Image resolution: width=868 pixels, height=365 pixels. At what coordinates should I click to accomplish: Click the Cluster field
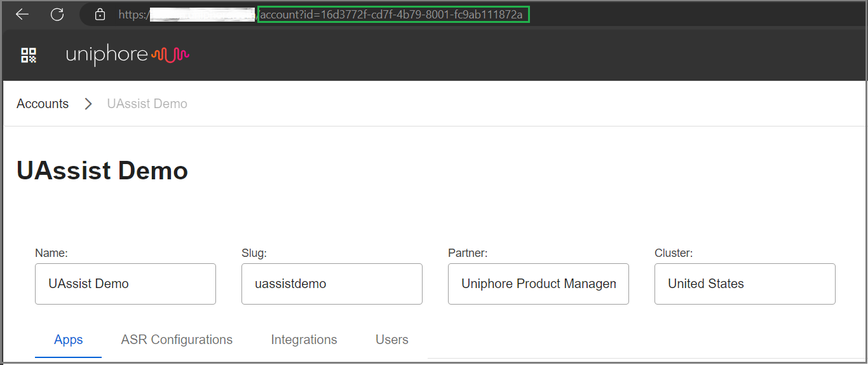click(745, 284)
